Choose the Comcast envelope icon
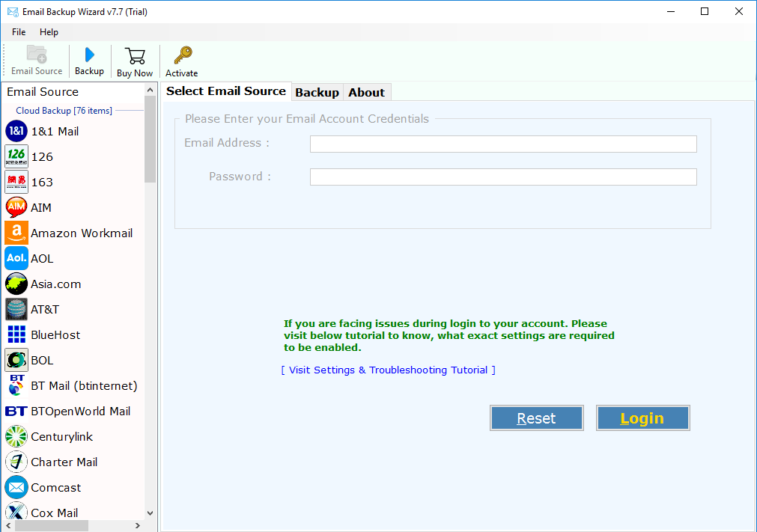Viewport: 757px width, 532px height. [16, 488]
